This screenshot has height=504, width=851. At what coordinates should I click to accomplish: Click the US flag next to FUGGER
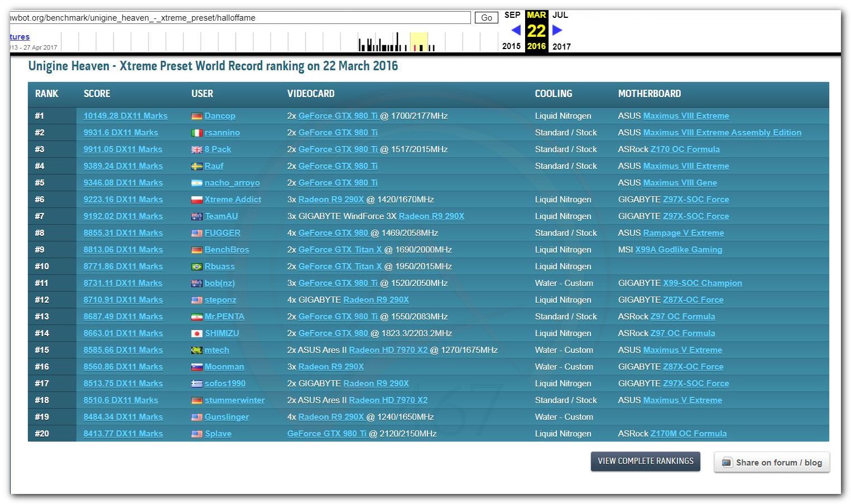pyautogui.click(x=196, y=233)
